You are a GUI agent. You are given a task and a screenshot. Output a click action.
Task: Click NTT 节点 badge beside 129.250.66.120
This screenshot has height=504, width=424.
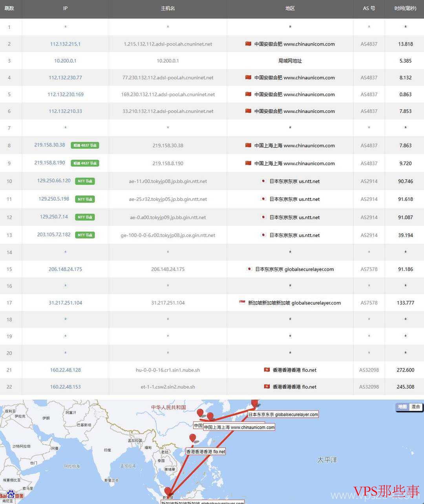pos(85,181)
